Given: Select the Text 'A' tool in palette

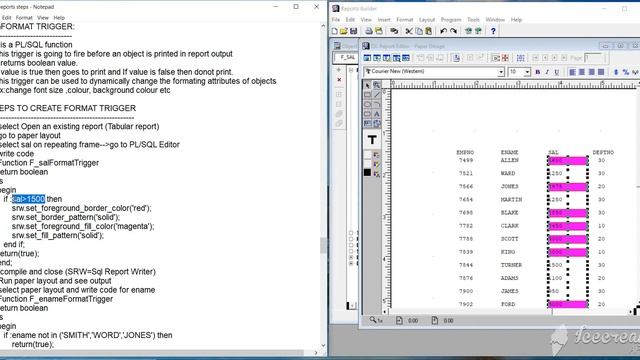Looking at the screenshot, I should point(376,114).
